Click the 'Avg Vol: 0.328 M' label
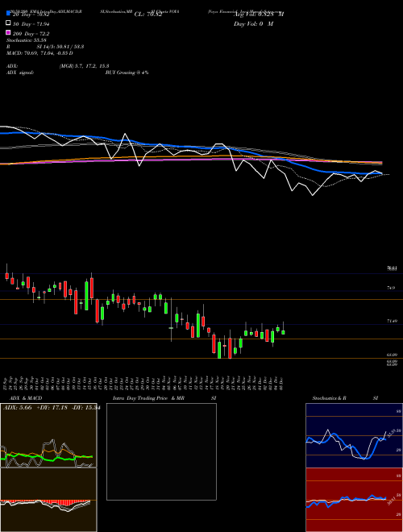This screenshot has height=532, width=403. 259,15
